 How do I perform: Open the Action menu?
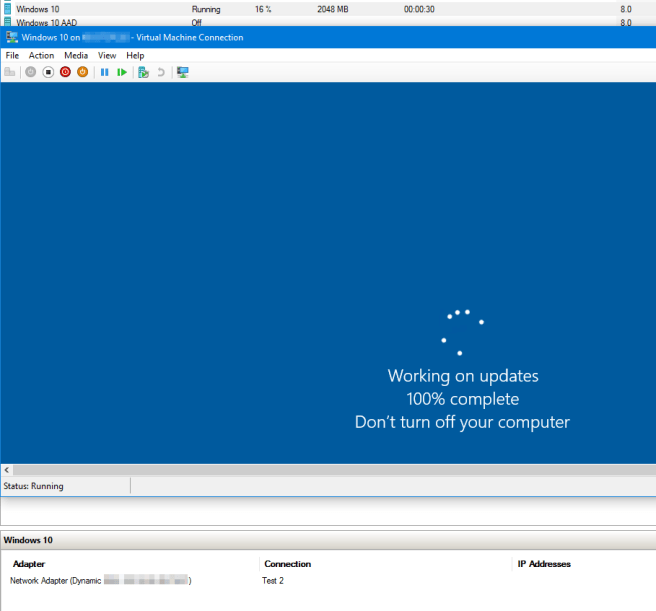41,55
